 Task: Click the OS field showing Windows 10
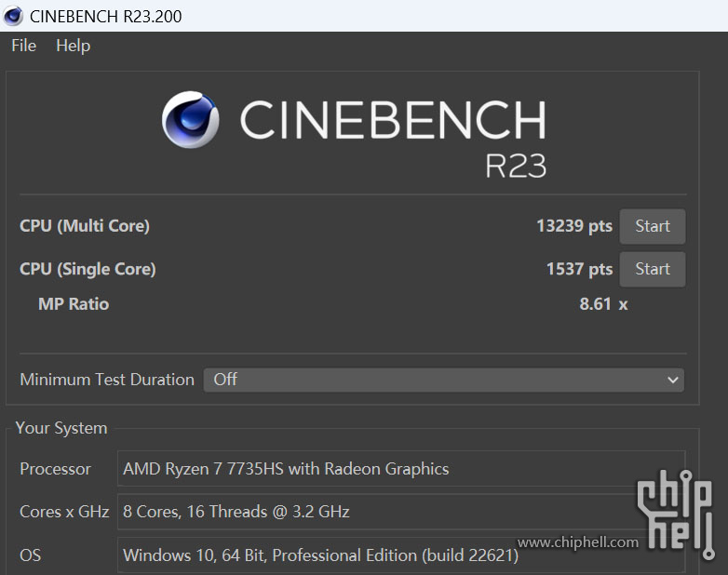click(401, 555)
